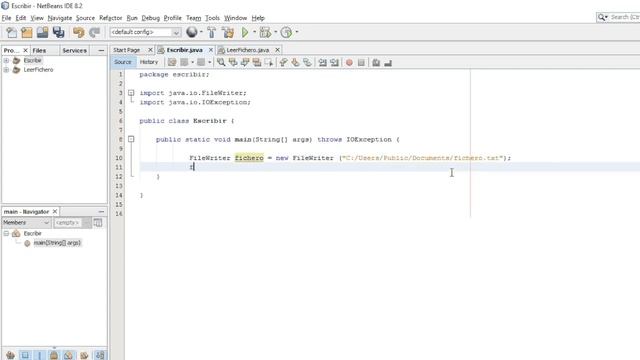Switch to History editor view

pyautogui.click(x=149, y=62)
